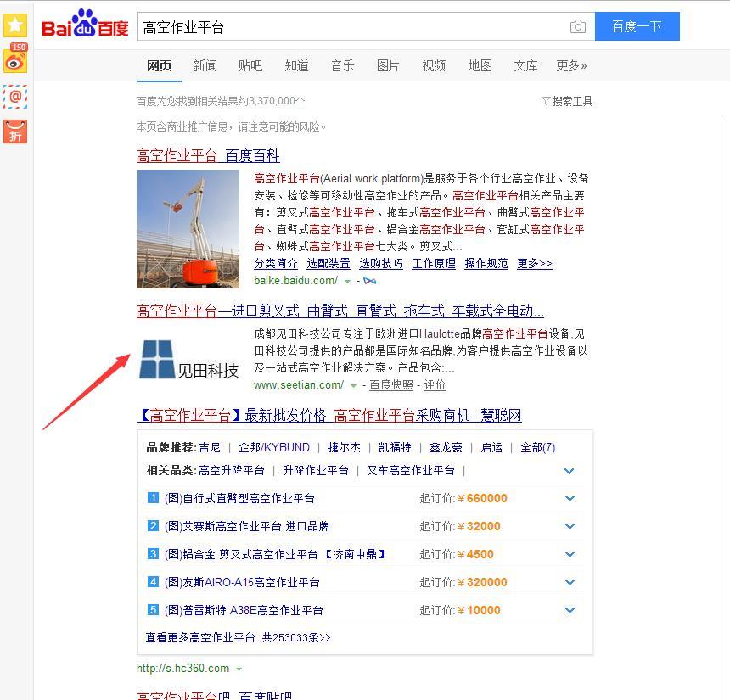730x700 pixels.
Task: Expand the 铝合金剪叉式 row chevron
Action: pyautogui.click(x=570, y=554)
